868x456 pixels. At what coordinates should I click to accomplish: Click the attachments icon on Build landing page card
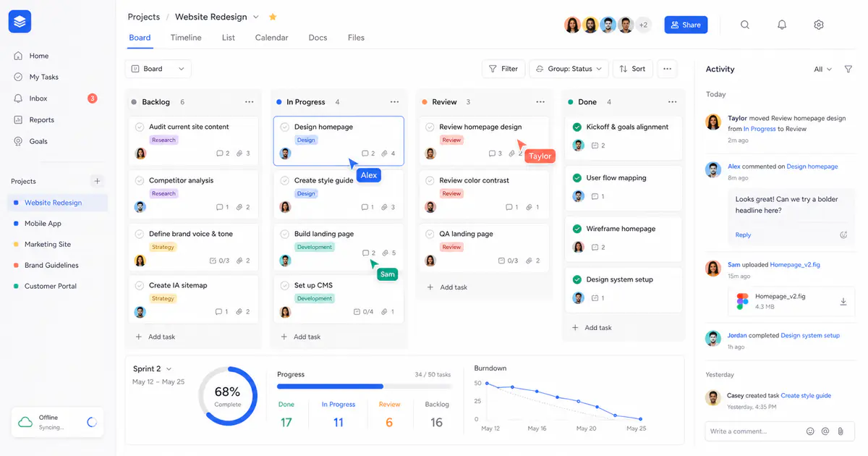tap(386, 253)
